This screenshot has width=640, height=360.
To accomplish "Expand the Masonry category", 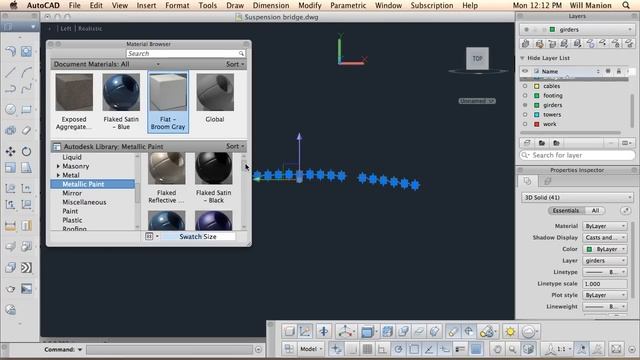I will click(58, 166).
